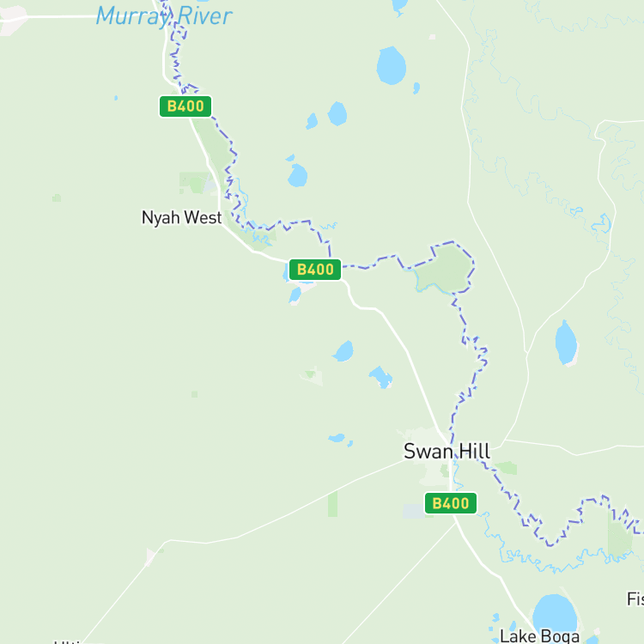Click the biggest blue lake near top
644x644 pixels.
point(392,66)
